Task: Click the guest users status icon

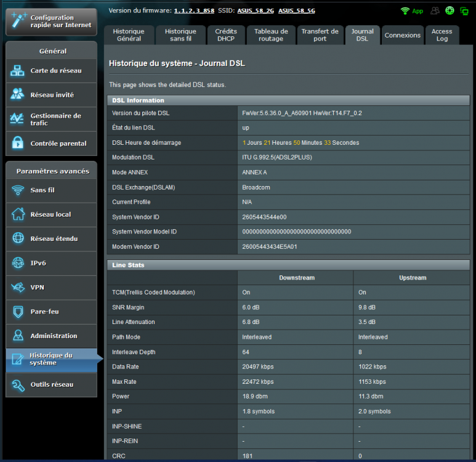Action: point(435,11)
